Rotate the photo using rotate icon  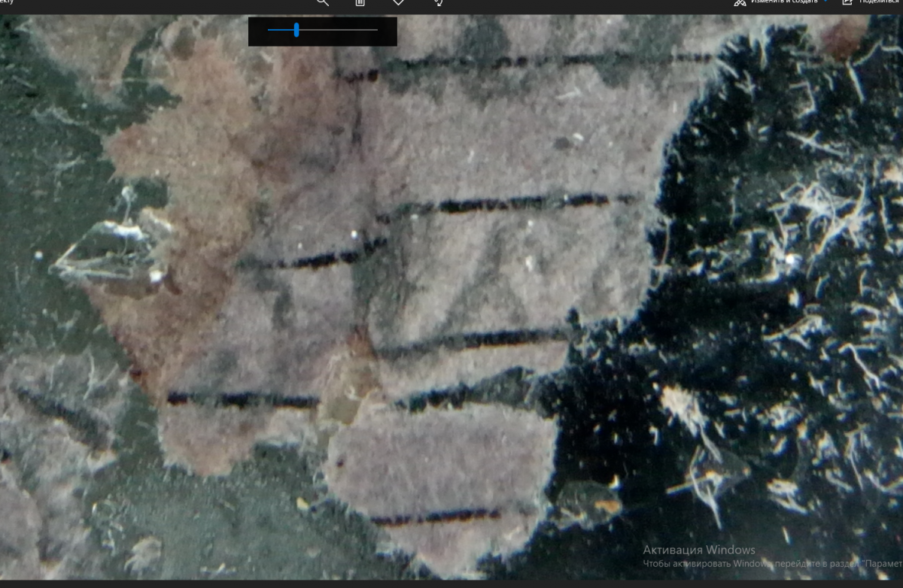click(x=437, y=2)
